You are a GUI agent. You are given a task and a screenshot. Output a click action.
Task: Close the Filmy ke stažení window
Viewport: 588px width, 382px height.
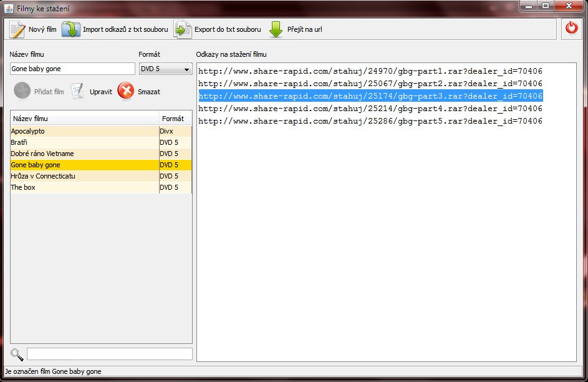[x=569, y=6]
